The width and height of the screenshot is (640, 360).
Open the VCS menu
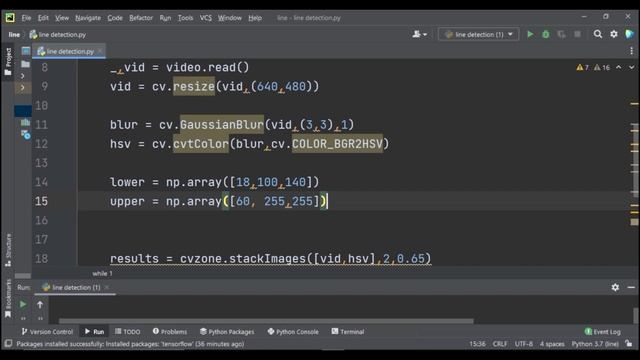pyautogui.click(x=205, y=18)
